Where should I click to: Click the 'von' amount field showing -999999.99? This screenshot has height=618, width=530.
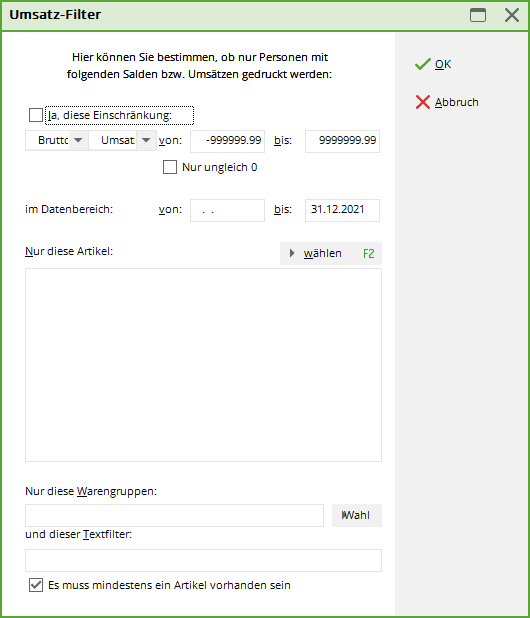coord(227,141)
